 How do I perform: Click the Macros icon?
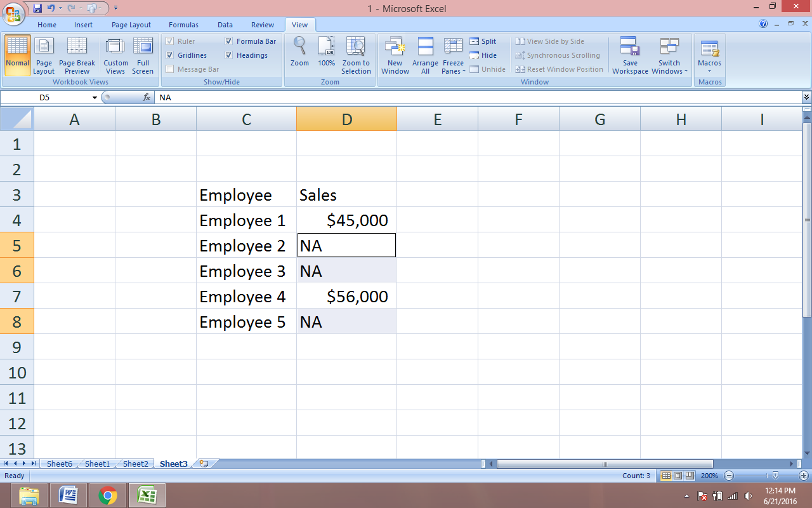click(709, 48)
